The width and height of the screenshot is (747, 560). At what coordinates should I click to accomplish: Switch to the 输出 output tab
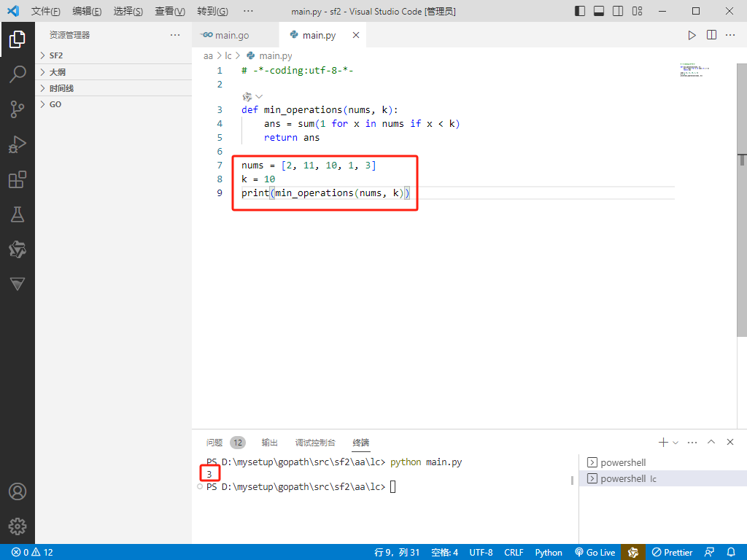[270, 443]
